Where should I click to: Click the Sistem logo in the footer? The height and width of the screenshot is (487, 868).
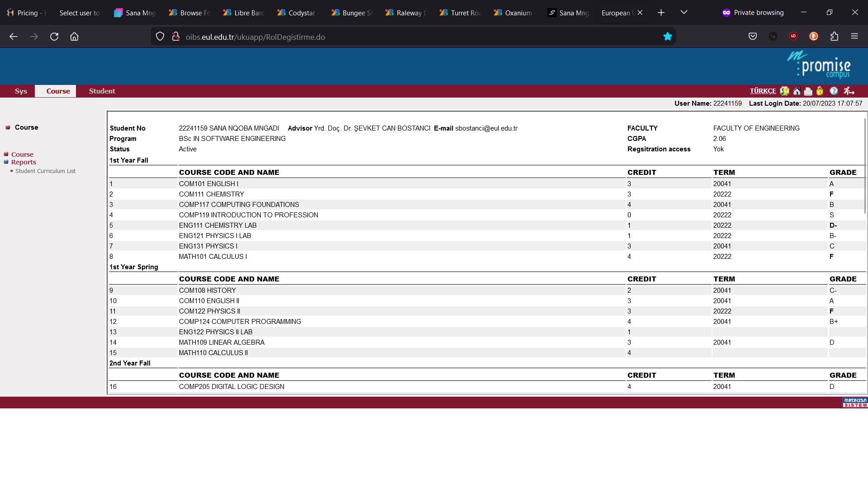855,403
